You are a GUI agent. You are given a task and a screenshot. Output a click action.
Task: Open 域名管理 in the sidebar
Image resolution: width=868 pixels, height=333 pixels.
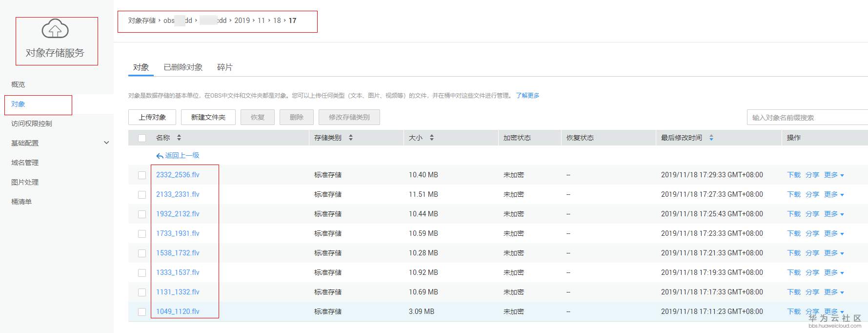point(25,163)
